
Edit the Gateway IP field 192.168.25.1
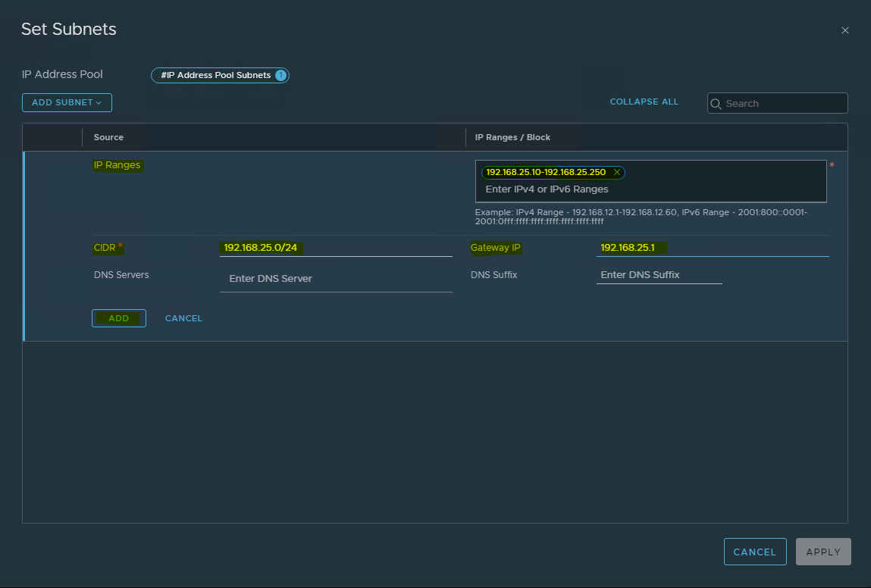click(712, 248)
